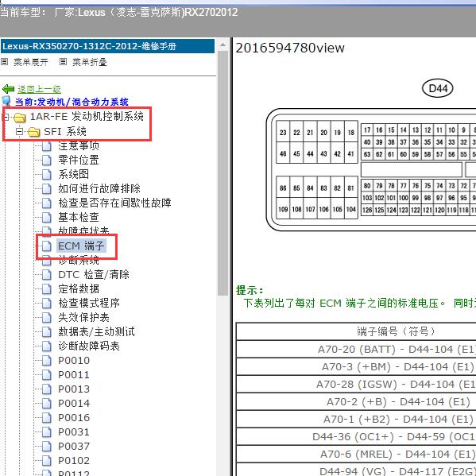The height and width of the screenshot is (476, 476).
Task: Open the P0031 fault code page
Action: click(74, 431)
